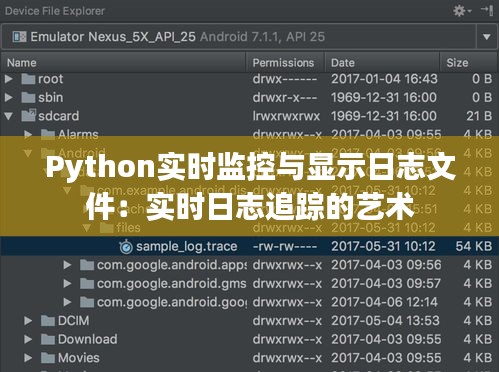Click the -rw-rw---- permissions cell
499x372 pixels.
point(285,246)
